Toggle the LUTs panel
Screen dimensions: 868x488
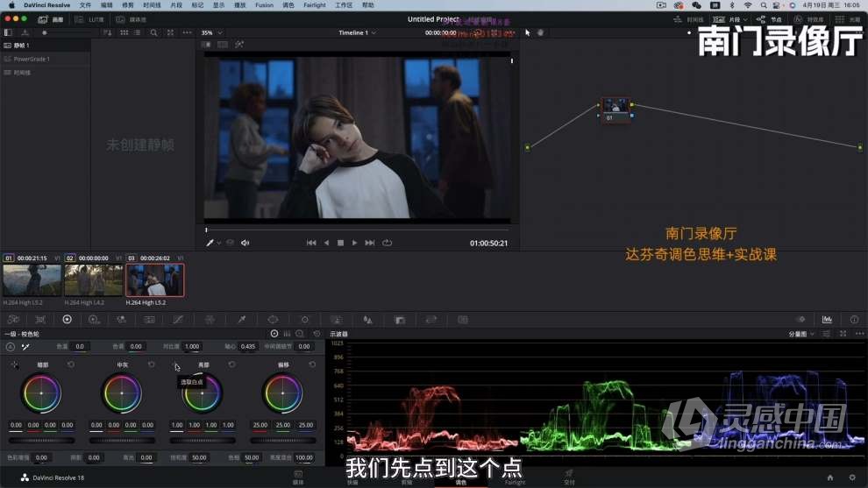pyautogui.click(x=89, y=19)
